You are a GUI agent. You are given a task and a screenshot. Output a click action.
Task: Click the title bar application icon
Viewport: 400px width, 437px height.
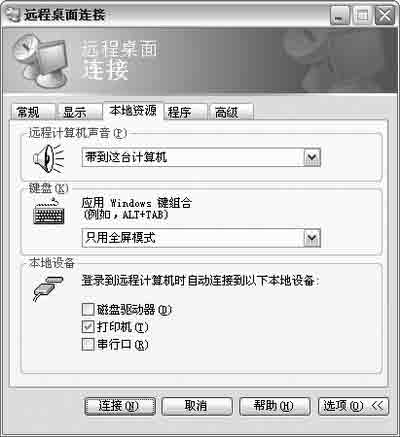[14, 14]
